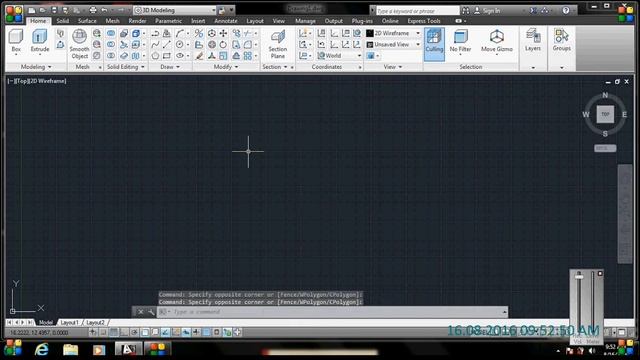Adjust the volume mixer slider handle

pos(579,277)
